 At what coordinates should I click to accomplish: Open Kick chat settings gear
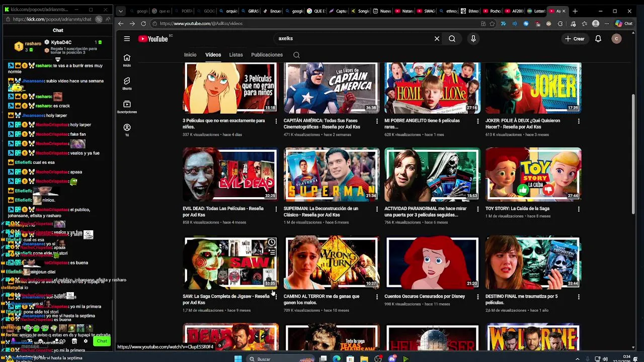click(x=86, y=341)
